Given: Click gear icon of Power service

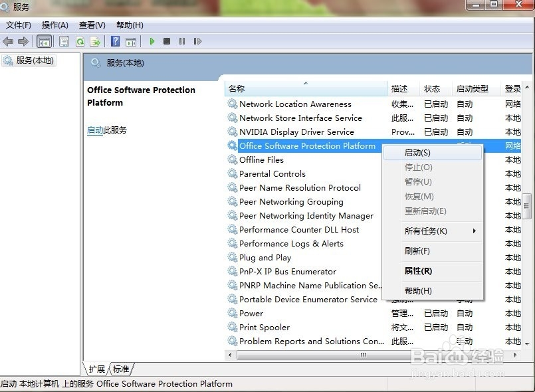Looking at the screenshot, I should (x=233, y=313).
